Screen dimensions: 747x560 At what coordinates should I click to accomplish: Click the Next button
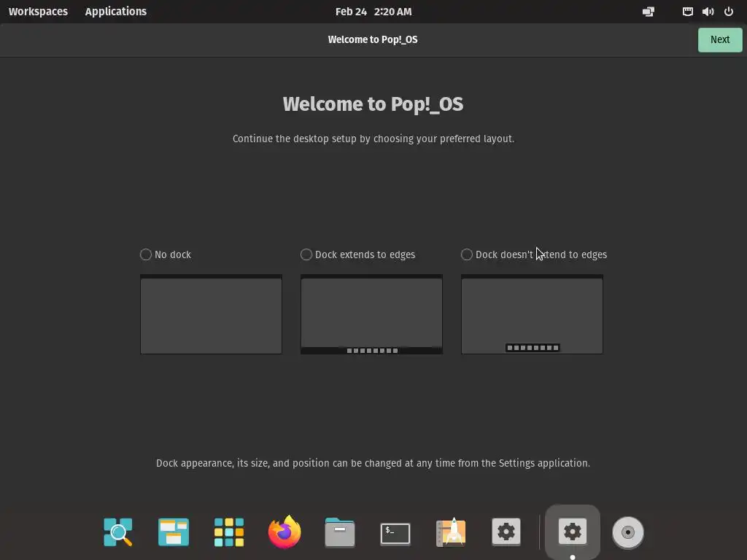(720, 39)
